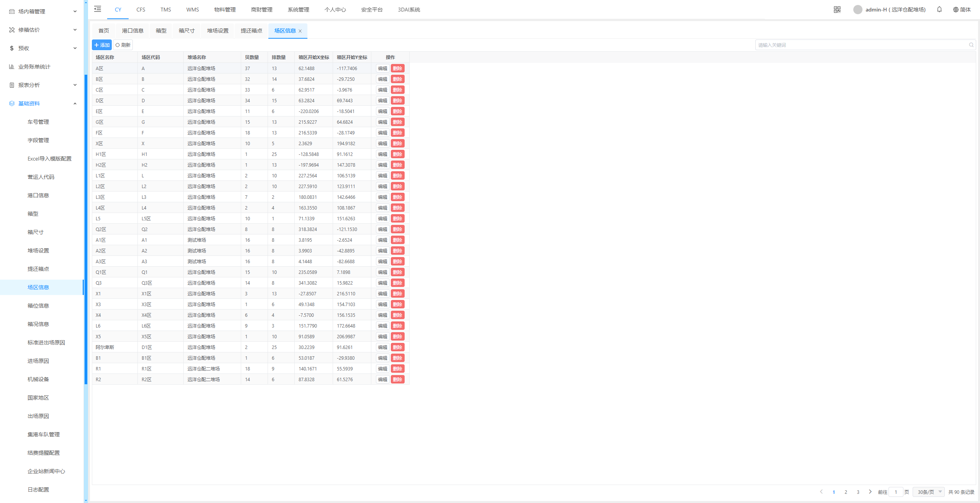Screen dimensions: 980x503
Task: Click search magnifier icon in keyword field
Action: pos(971,45)
